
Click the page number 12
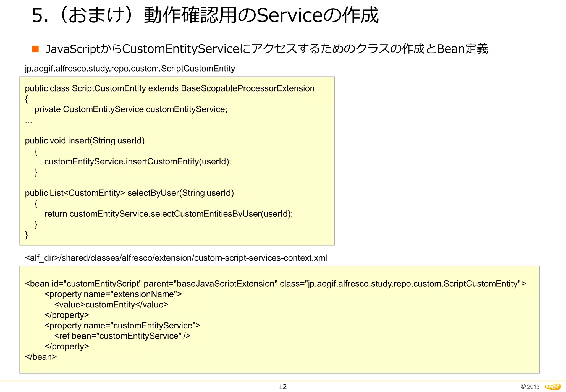tap(283, 387)
